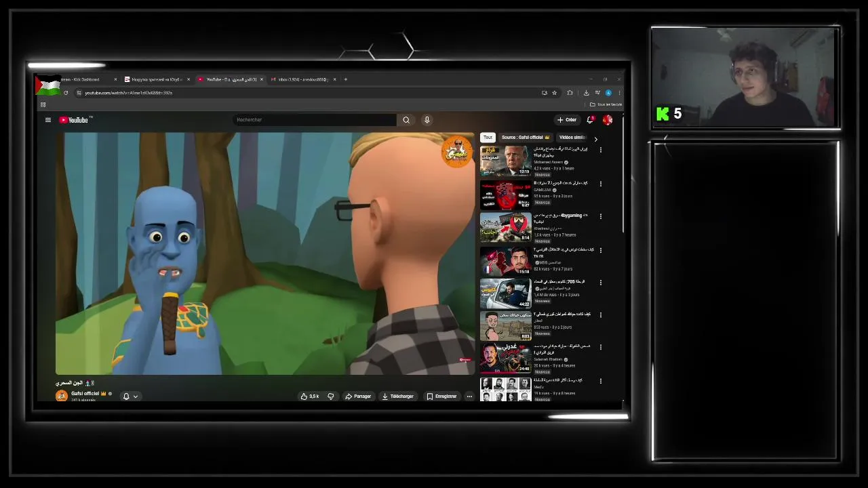
Task: Open the 705 car video thumbnail 44:22
Action: tap(506, 293)
